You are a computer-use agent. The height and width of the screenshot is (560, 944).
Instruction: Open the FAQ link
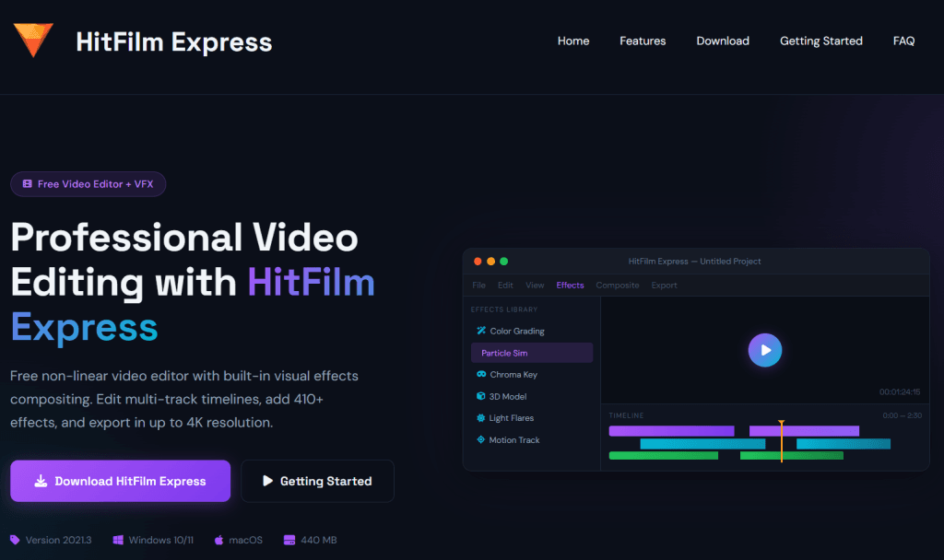[x=903, y=41]
